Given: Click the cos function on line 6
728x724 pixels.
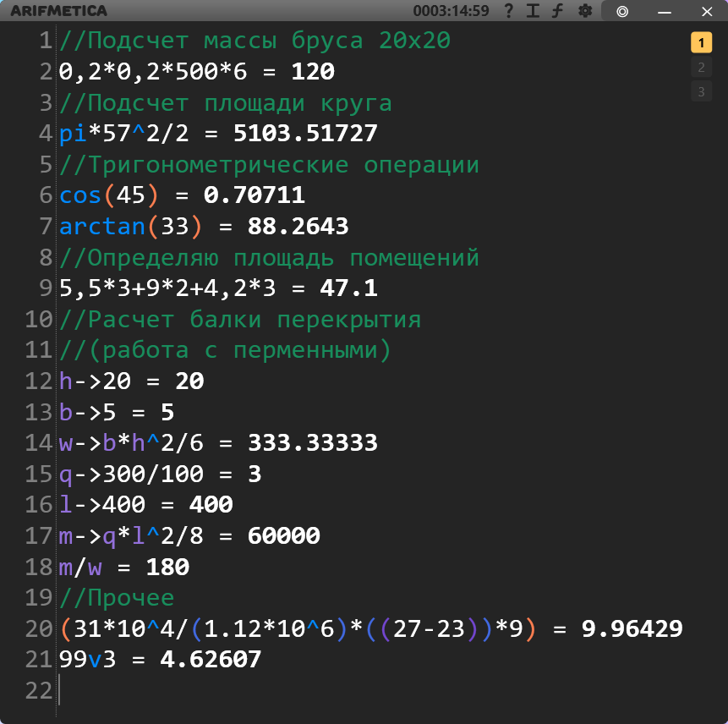Looking at the screenshot, I should [x=79, y=195].
